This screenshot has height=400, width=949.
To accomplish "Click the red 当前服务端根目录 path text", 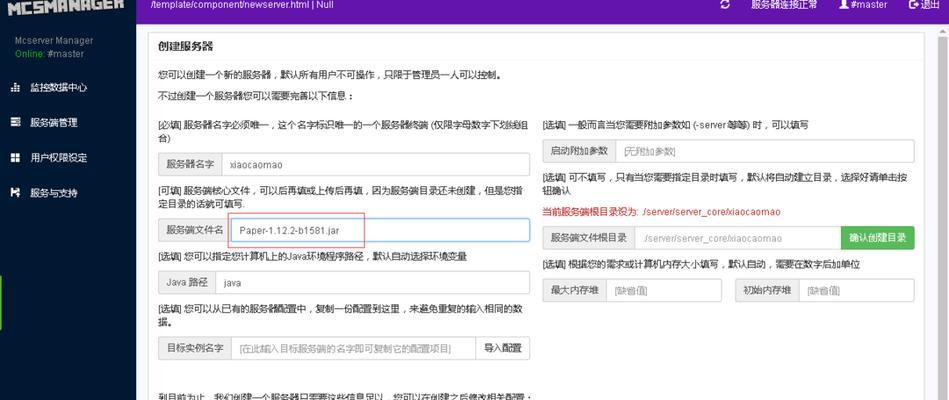I will 662,212.
